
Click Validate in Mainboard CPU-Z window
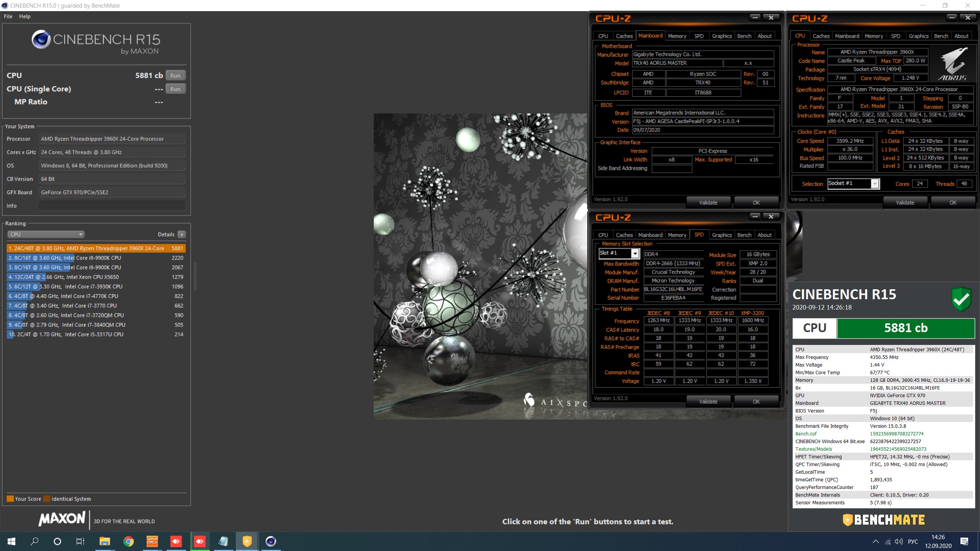708,202
